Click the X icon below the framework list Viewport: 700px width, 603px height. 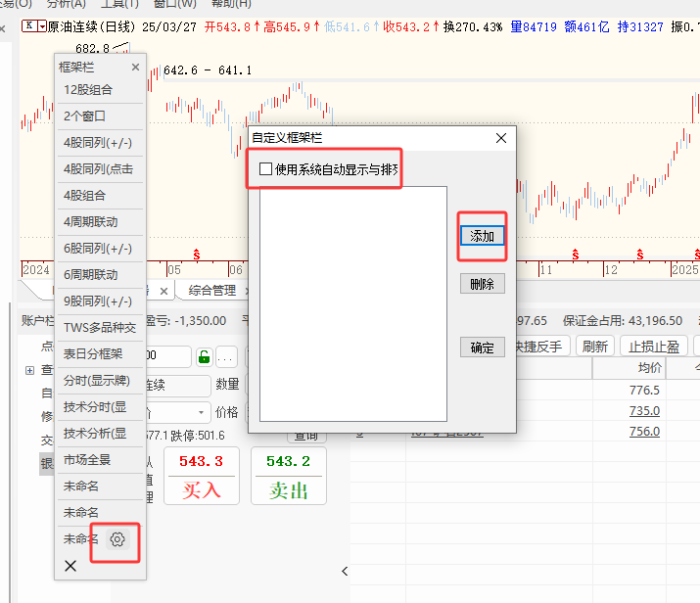click(70, 566)
